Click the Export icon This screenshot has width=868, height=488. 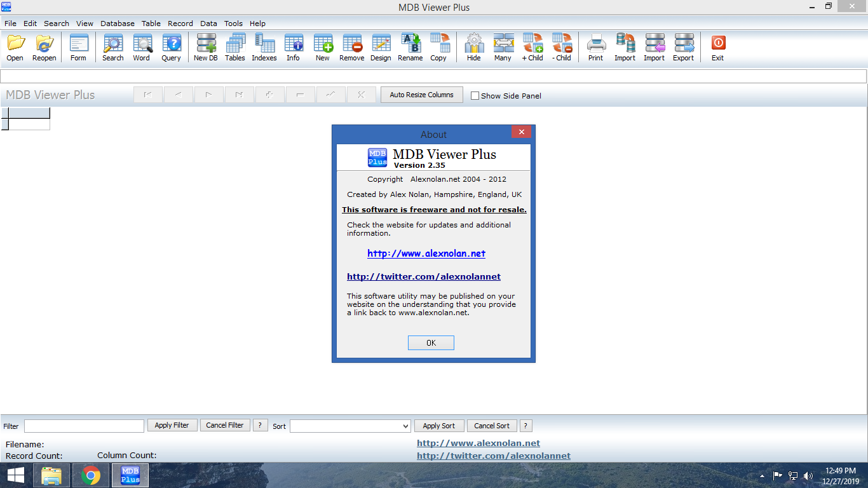pos(684,43)
